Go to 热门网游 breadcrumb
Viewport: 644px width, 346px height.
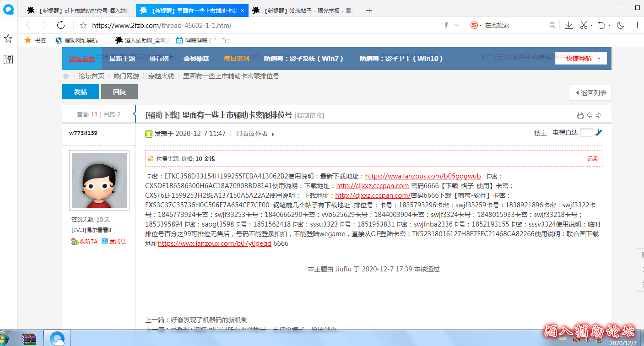tap(126, 76)
